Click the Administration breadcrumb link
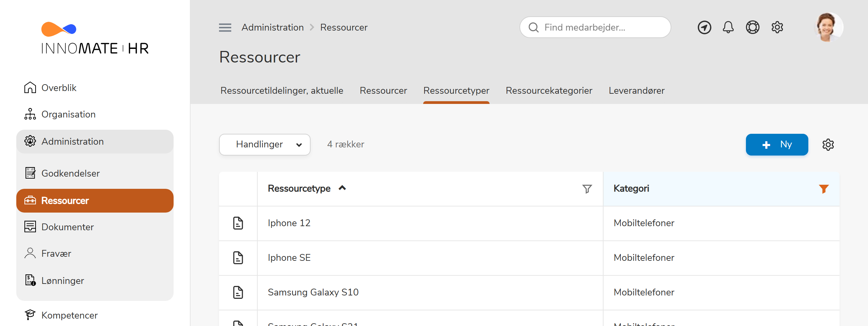Screen dimensions: 868x326 pos(273,28)
